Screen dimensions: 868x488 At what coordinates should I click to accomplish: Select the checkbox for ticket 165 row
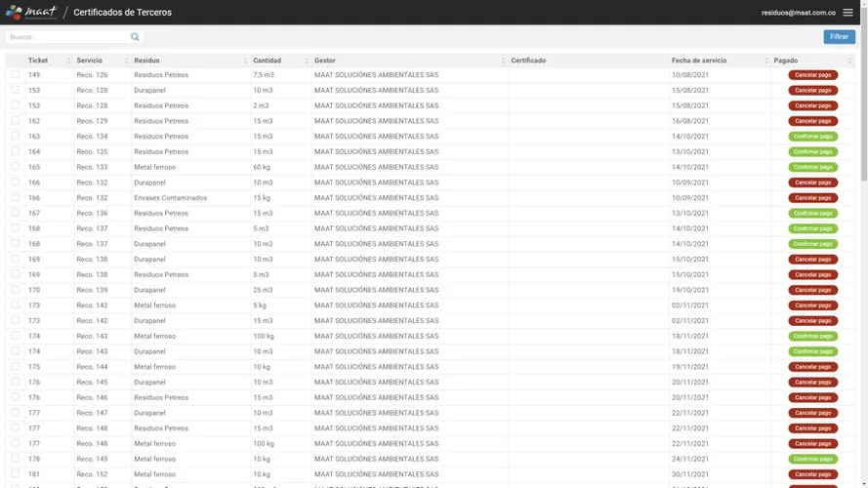click(15, 167)
